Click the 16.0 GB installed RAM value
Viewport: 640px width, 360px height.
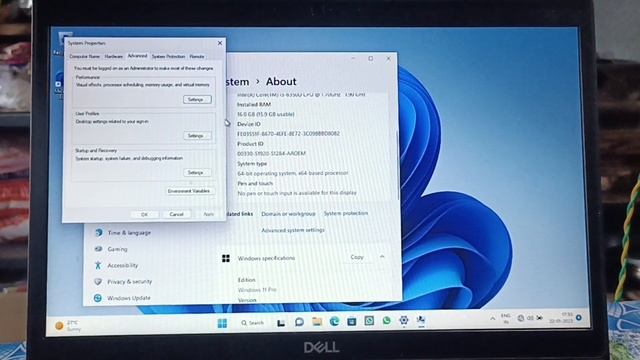click(266, 114)
